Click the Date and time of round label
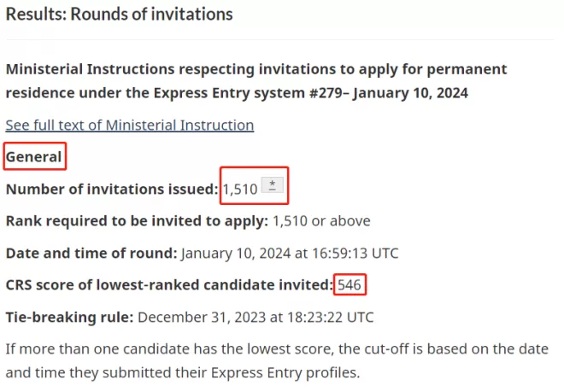564x392 pixels. point(91,253)
